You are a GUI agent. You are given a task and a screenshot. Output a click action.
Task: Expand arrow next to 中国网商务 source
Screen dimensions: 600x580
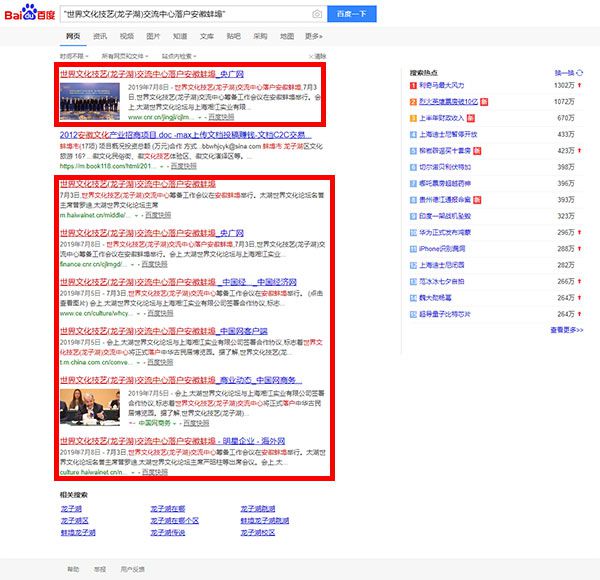coord(174,423)
